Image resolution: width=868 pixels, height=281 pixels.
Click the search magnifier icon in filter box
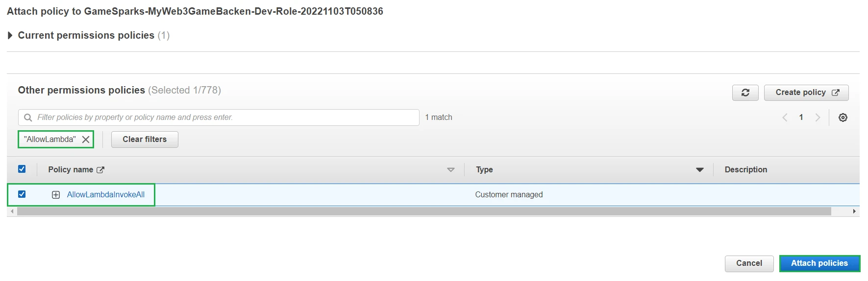28,117
